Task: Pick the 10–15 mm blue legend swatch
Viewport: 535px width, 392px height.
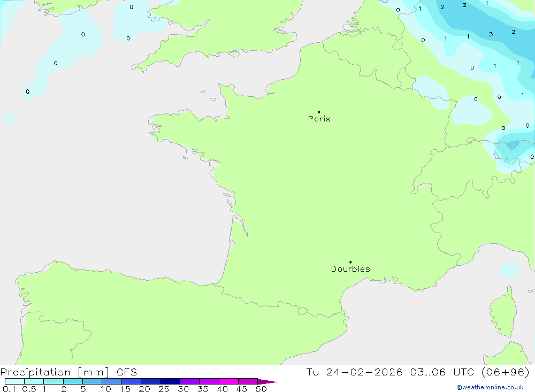Action: 112,381
